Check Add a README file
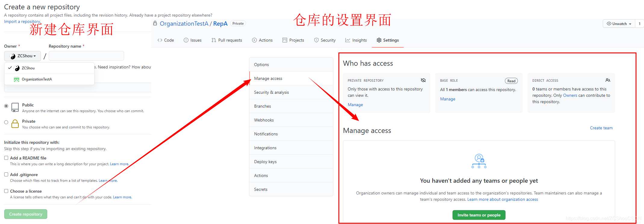This screenshot has height=224, width=644. click(6, 158)
